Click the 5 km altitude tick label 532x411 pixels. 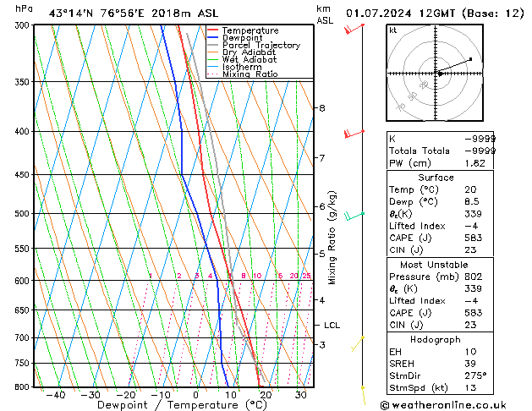[x=322, y=254]
